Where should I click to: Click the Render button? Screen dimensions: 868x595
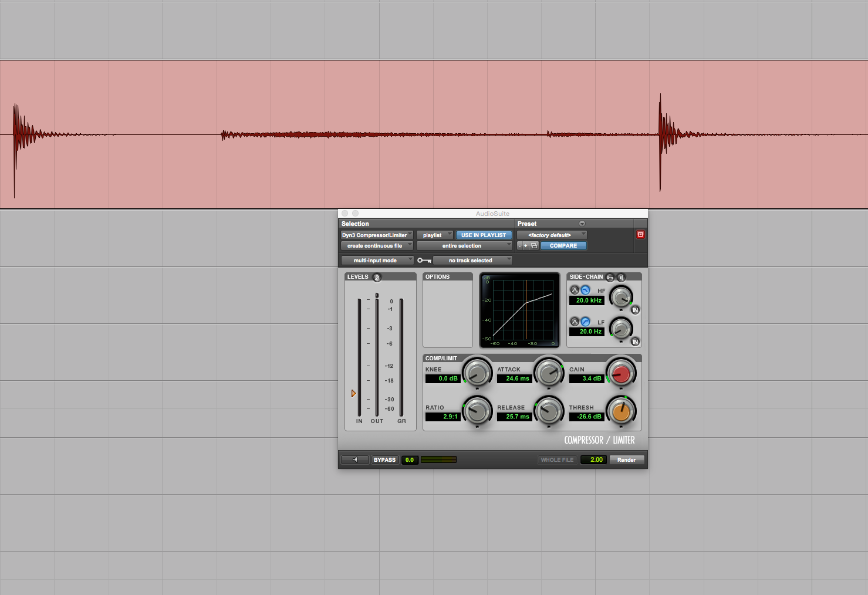pyautogui.click(x=626, y=460)
